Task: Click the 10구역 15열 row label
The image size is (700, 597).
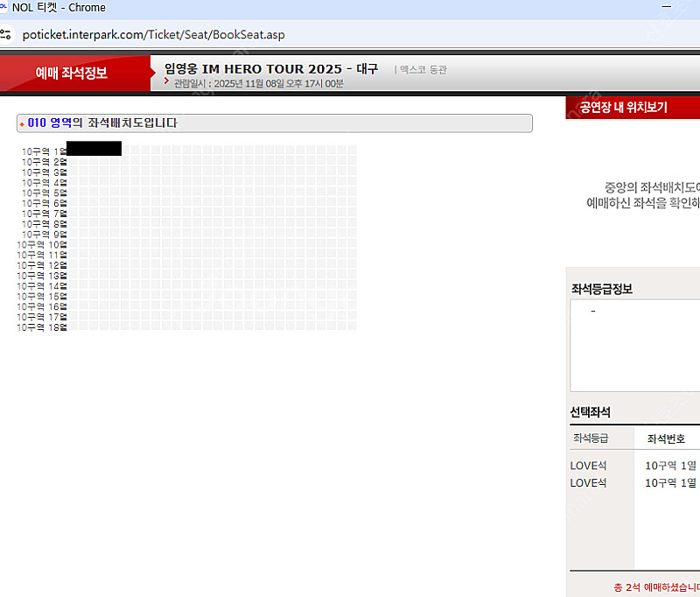Action: pos(42,296)
